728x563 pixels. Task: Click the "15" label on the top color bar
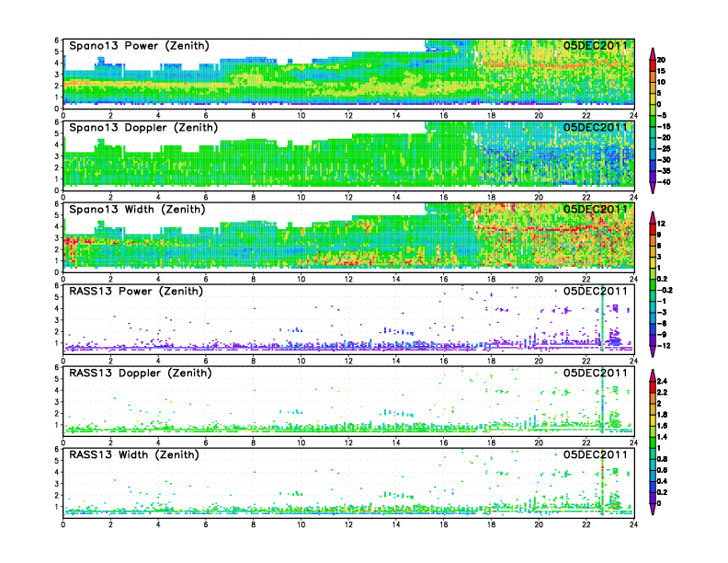pos(661,71)
